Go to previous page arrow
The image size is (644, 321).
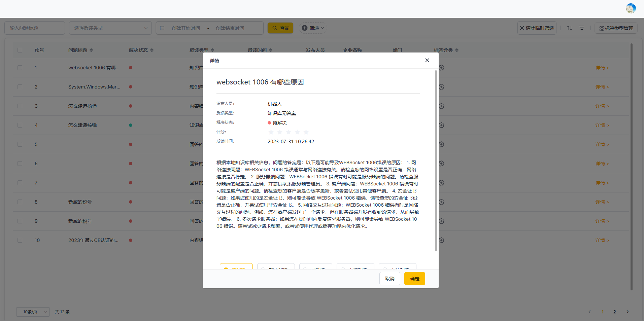click(589, 312)
